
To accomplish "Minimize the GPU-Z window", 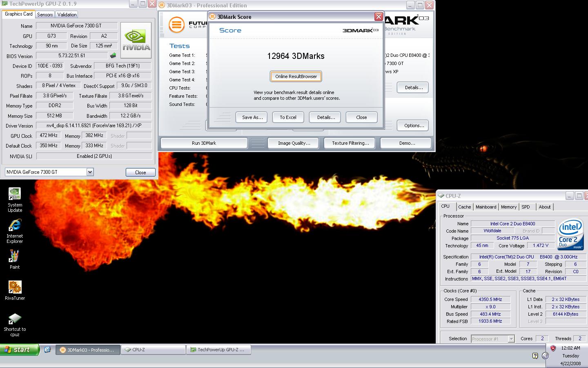I will tap(133, 4).
